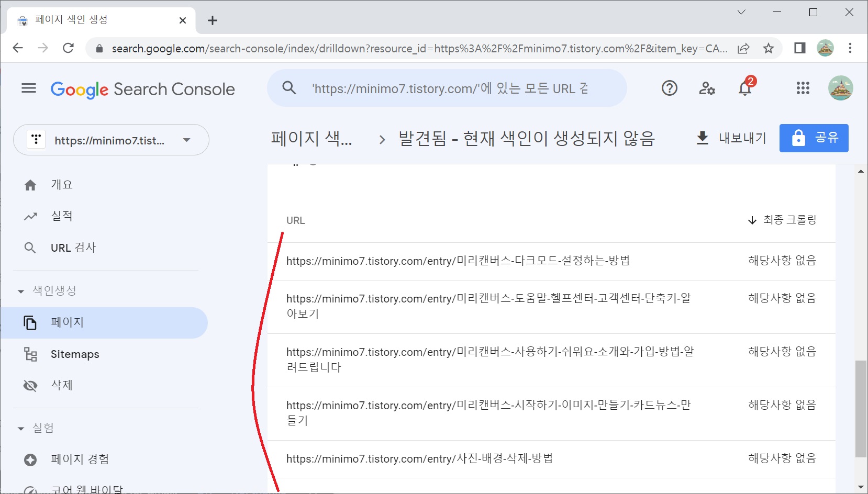Open users and permissions settings icon
The height and width of the screenshot is (494, 868).
[x=707, y=88]
